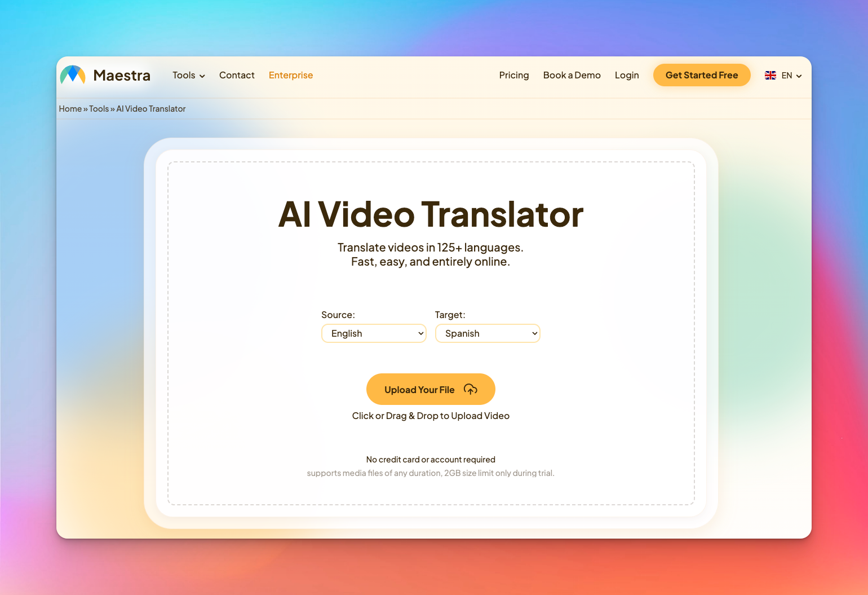The width and height of the screenshot is (868, 595).
Task: Click the Maestra wordmark text
Action: coord(122,76)
